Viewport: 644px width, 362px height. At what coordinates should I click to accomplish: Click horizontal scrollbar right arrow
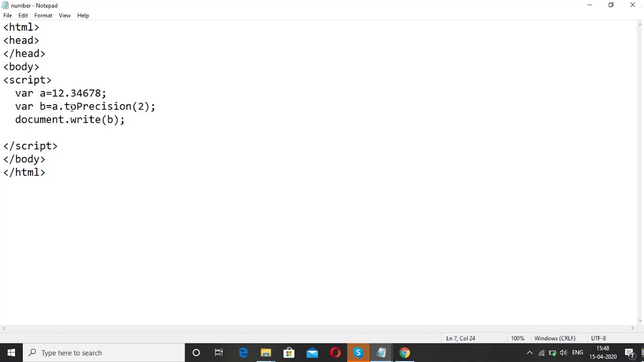click(x=632, y=329)
